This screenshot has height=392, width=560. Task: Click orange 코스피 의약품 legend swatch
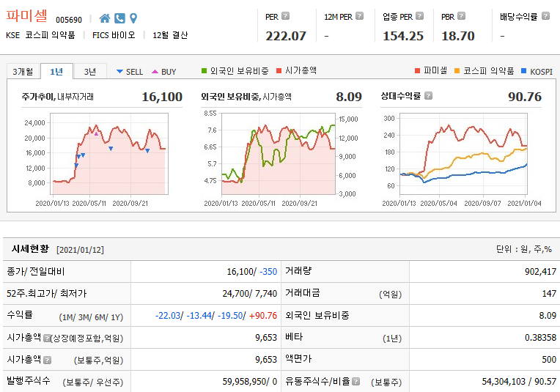click(x=457, y=70)
